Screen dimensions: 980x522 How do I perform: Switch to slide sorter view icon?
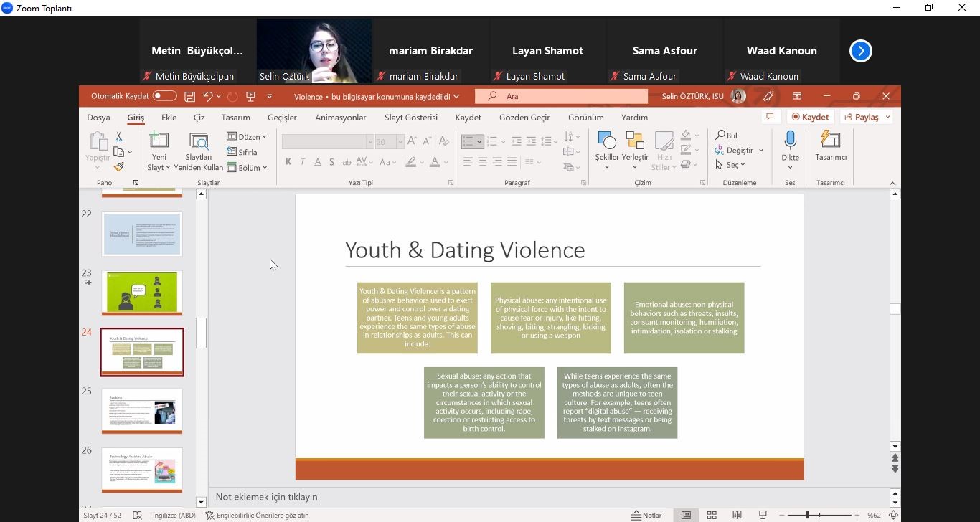(x=712, y=515)
